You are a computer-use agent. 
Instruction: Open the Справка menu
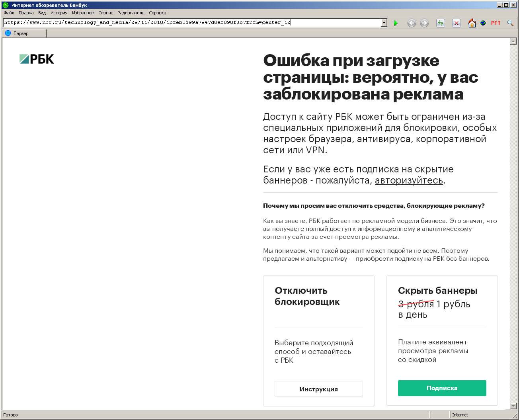click(158, 13)
